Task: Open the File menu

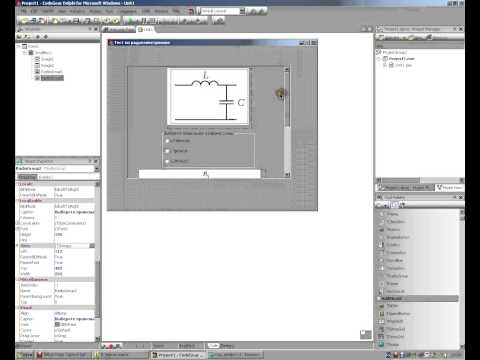Action: pos(24,11)
